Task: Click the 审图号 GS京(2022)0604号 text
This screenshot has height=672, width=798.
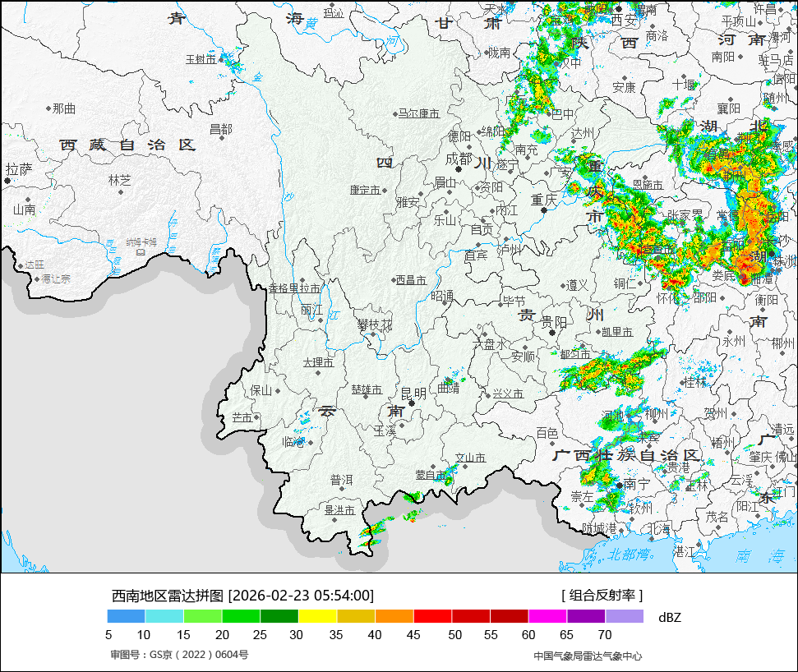Action: tap(180, 655)
